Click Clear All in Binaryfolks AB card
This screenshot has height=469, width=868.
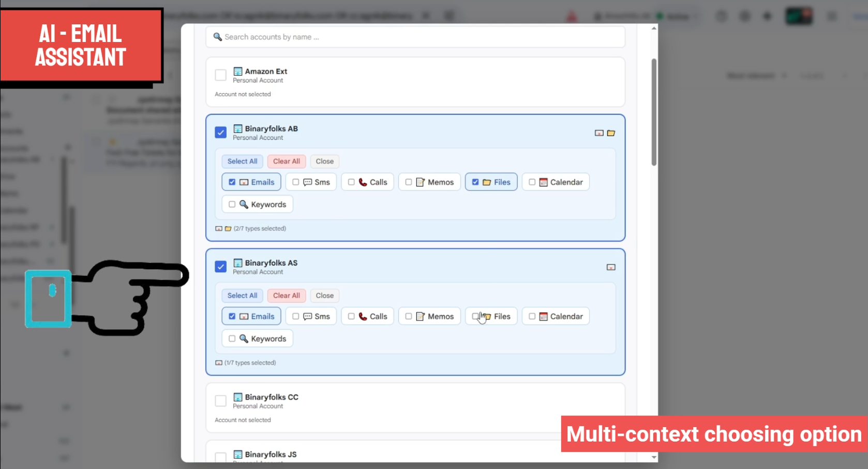pyautogui.click(x=287, y=162)
